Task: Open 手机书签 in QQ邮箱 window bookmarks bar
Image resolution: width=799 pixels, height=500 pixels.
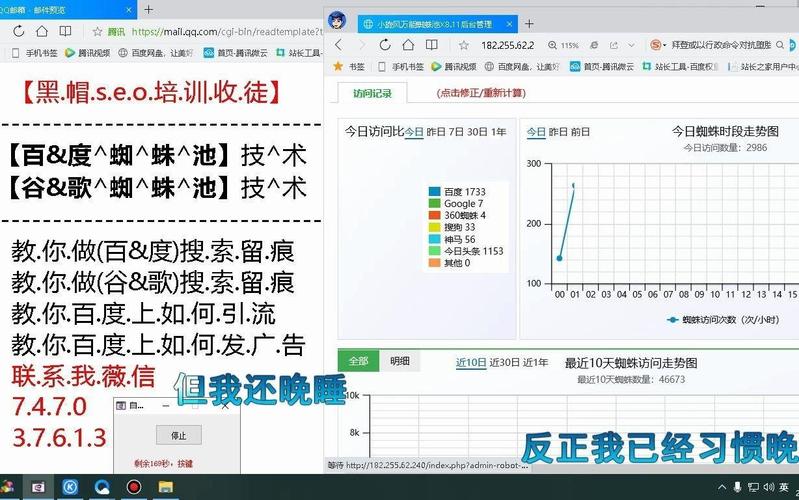Action: [34, 52]
